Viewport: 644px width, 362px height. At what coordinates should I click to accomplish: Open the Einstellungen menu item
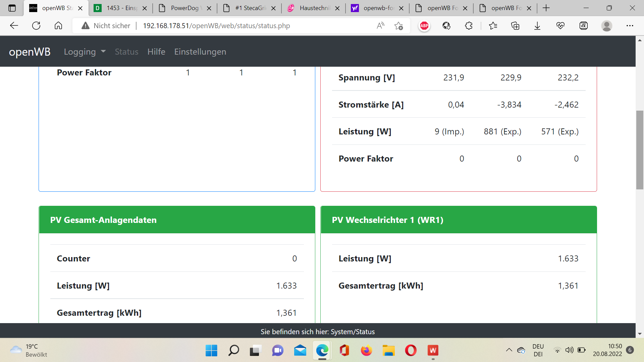[200, 52]
